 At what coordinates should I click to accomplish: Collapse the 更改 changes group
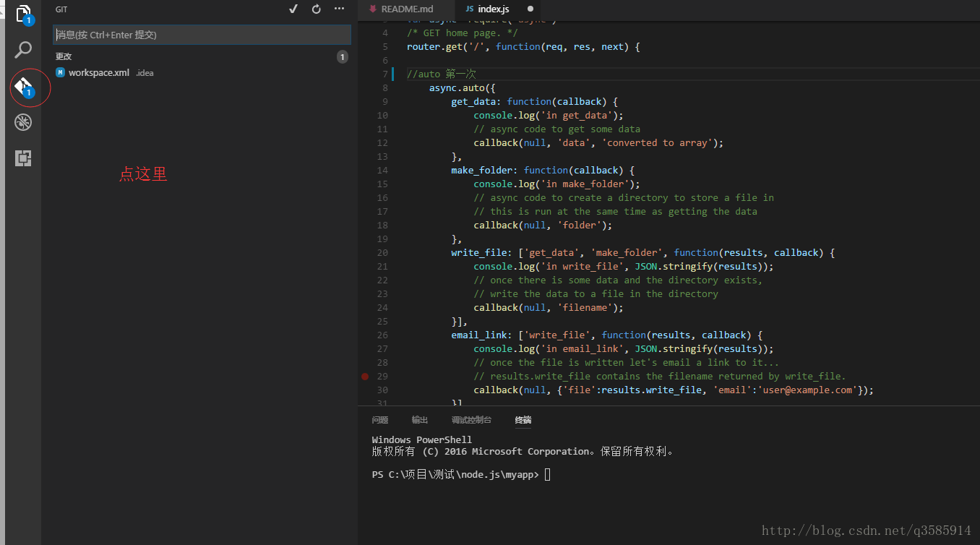(64, 56)
